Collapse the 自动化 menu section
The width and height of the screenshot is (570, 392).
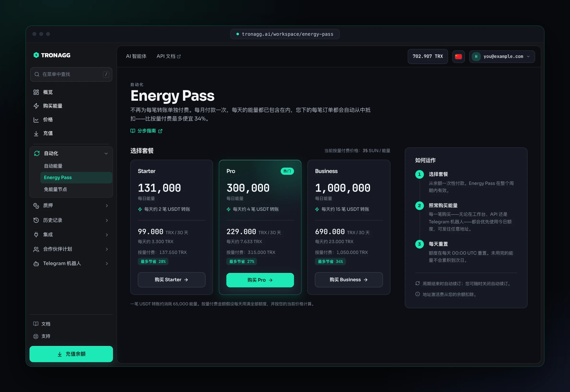106,153
